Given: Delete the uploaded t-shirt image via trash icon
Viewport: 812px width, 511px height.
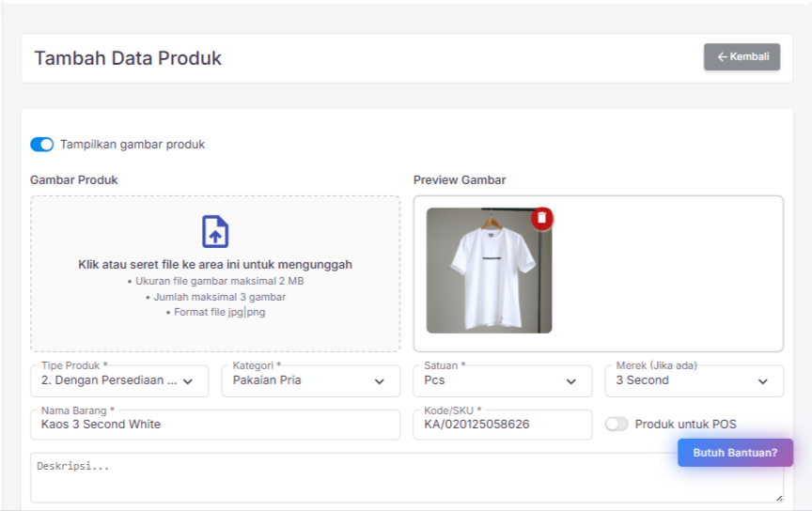Looking at the screenshot, I should point(541,218).
